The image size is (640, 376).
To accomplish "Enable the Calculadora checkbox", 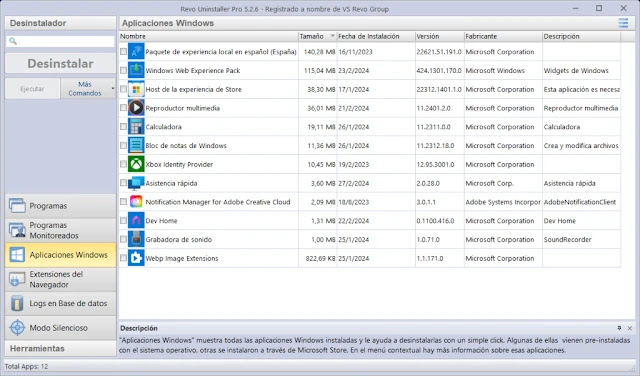I will [x=123, y=127].
